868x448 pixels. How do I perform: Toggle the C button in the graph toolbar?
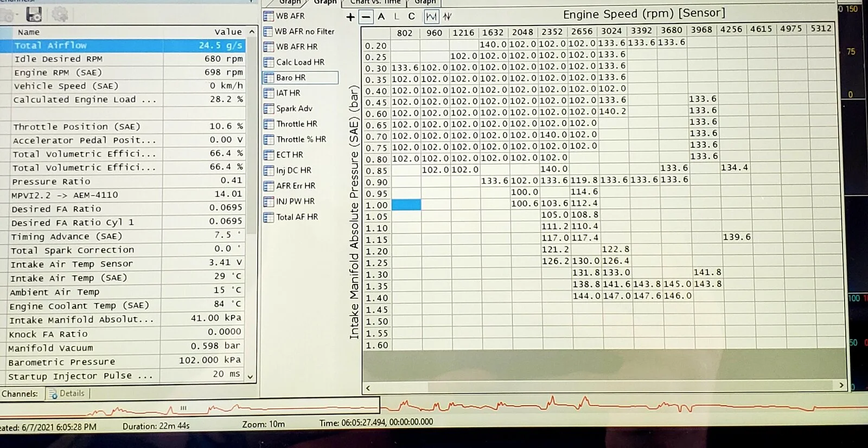pos(411,16)
